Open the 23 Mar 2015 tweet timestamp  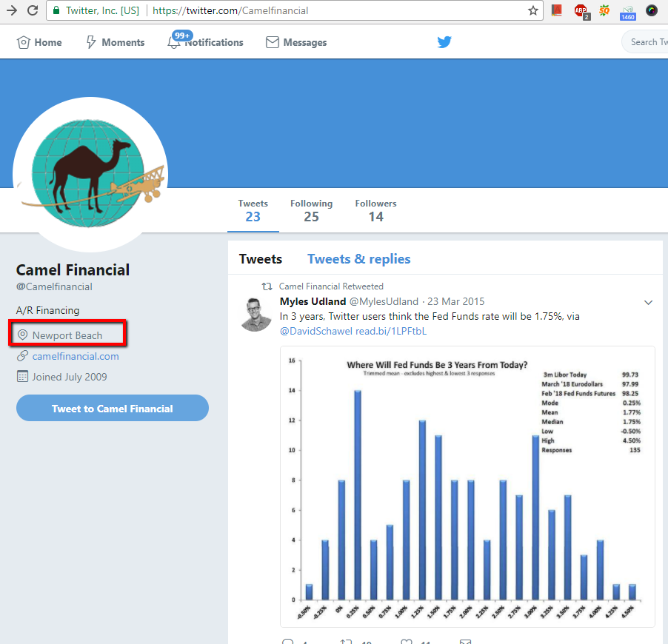pos(456,301)
